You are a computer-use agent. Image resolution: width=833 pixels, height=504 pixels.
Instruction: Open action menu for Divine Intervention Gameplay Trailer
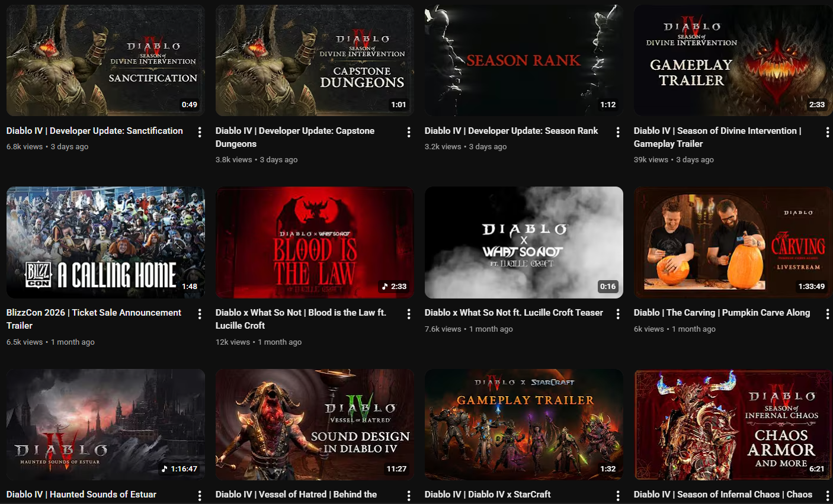(827, 132)
